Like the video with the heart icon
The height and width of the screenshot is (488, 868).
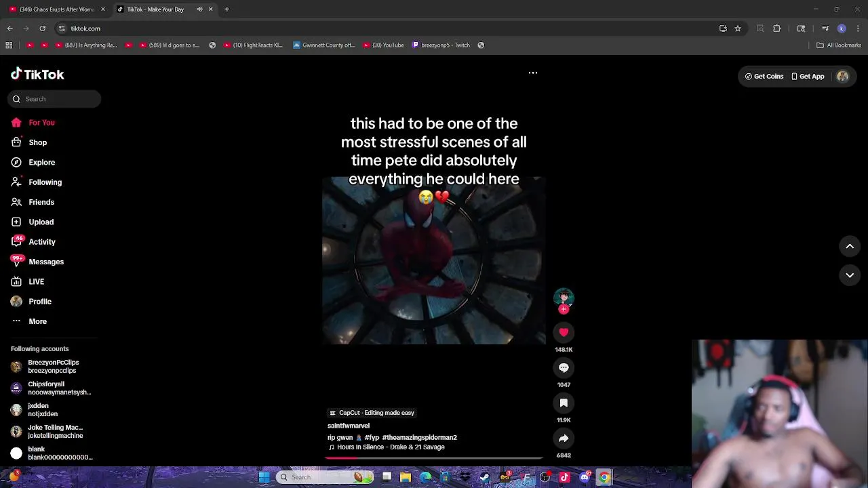pyautogui.click(x=564, y=332)
